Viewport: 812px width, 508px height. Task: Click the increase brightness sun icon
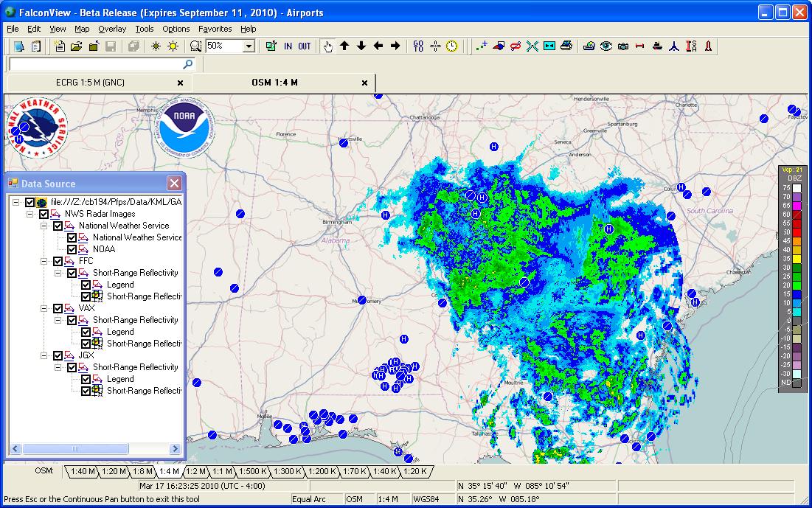pyautogui.click(x=172, y=46)
